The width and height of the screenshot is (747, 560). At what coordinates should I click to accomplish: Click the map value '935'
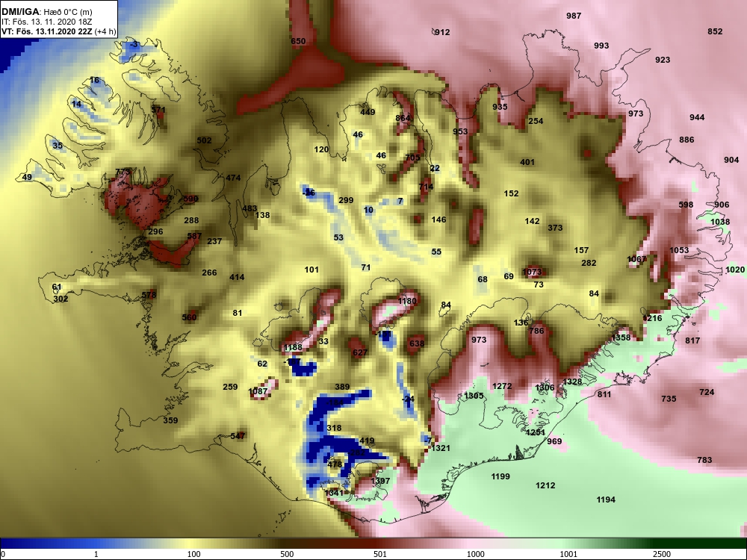click(x=500, y=107)
